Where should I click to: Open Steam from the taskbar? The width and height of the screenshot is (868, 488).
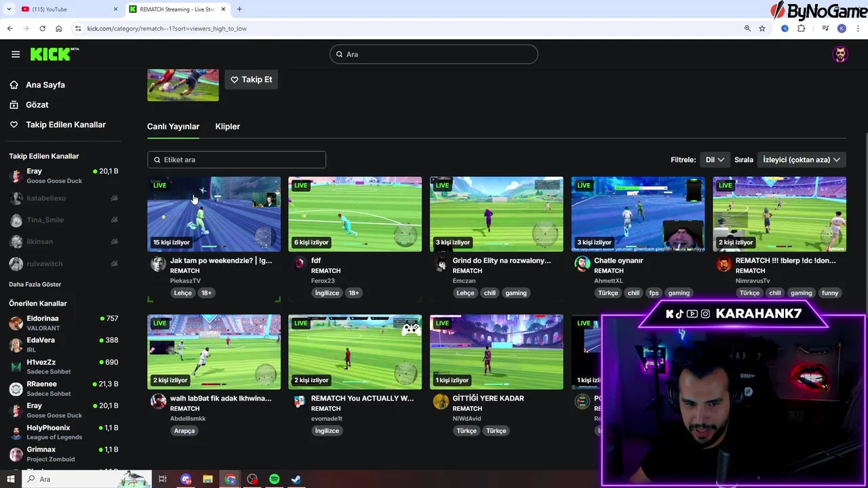click(x=296, y=479)
